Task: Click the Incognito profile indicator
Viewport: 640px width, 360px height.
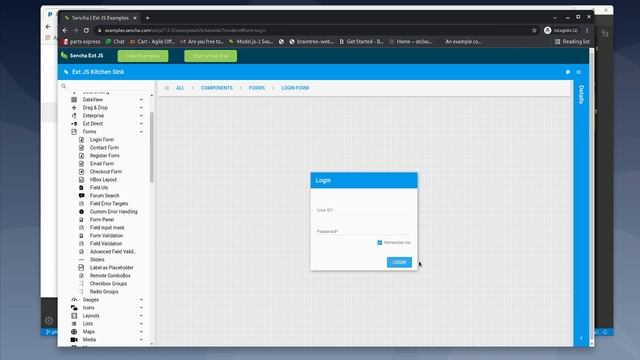Action: (x=561, y=30)
